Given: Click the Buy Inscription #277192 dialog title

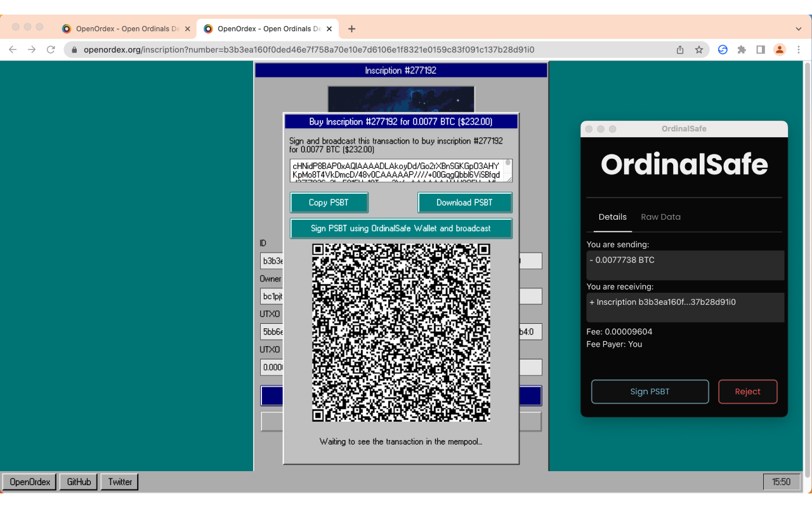Looking at the screenshot, I should [401, 121].
